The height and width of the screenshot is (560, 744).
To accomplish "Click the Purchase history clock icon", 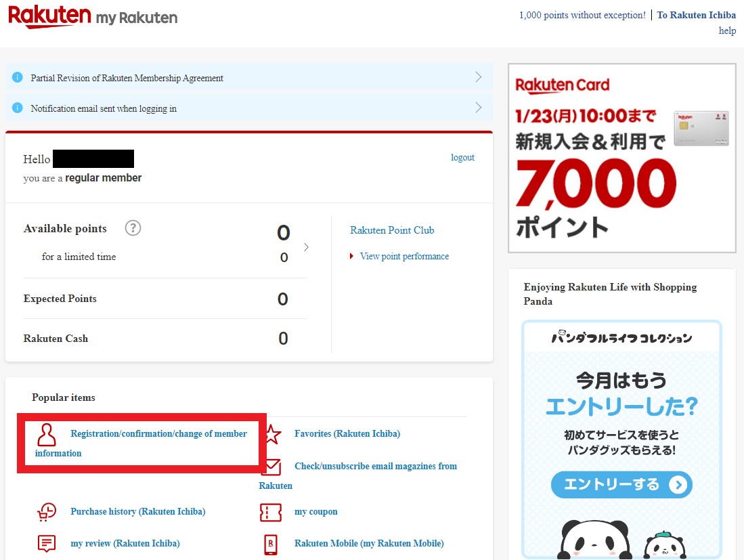I will [x=45, y=512].
